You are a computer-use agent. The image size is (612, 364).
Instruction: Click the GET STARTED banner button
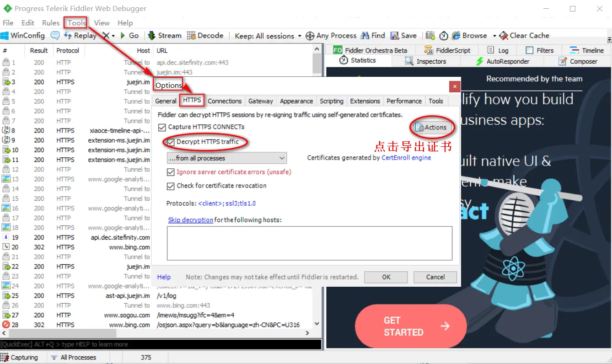(x=410, y=326)
